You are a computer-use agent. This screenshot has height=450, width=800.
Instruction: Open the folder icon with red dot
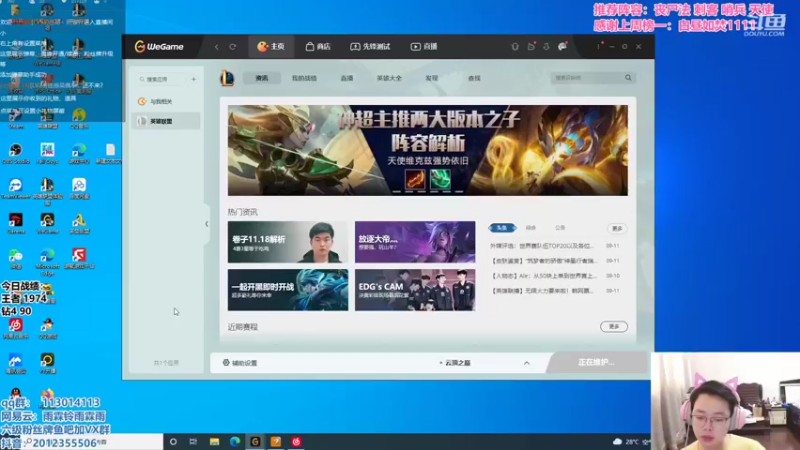coord(531,46)
